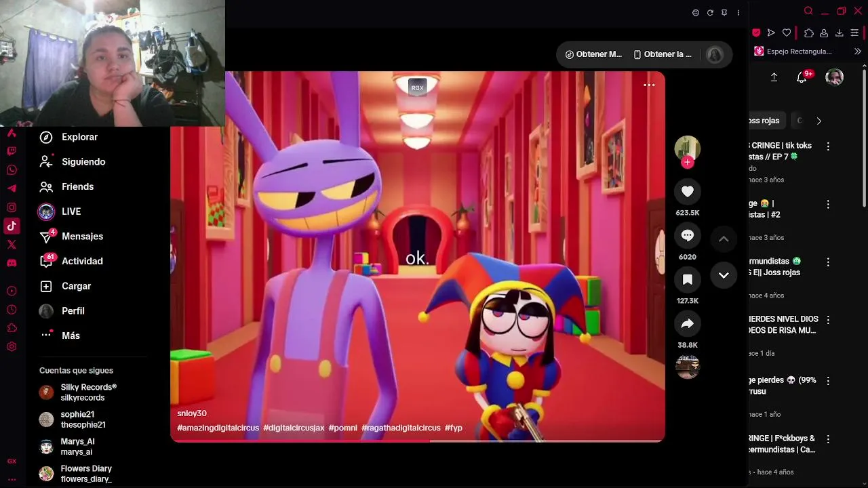Follow the creator with the plus badge
The image size is (868, 488).
click(x=687, y=162)
